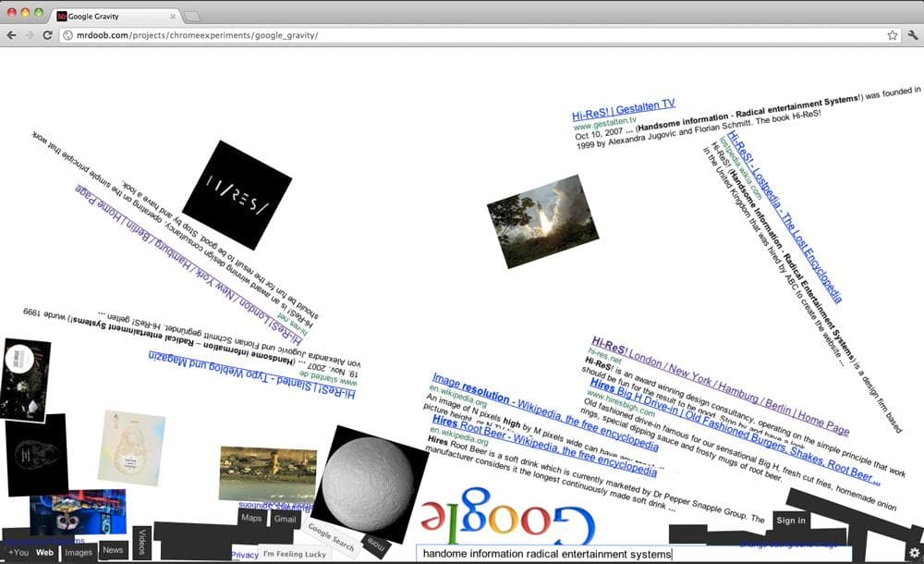Viewport: 924px width, 564px height.
Task: Click the upside-down Google logo
Action: (x=507, y=521)
